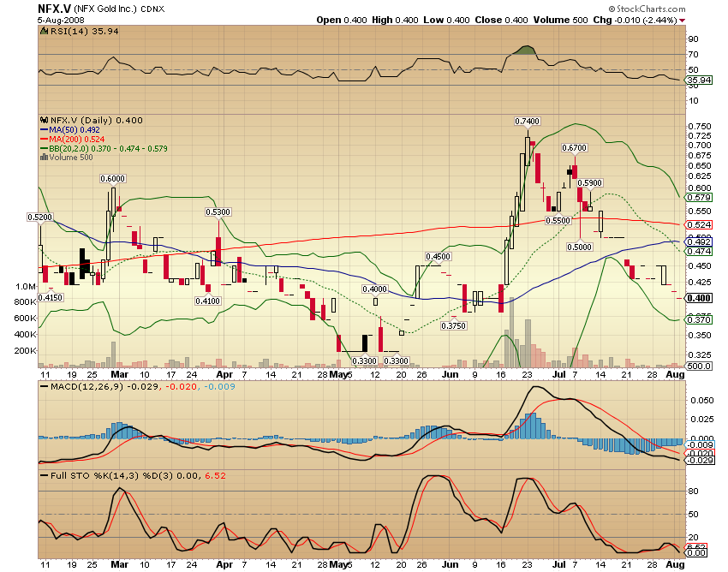The height and width of the screenshot is (572, 728).
Task: Open the © StockCharts.com link
Action: 647,7
